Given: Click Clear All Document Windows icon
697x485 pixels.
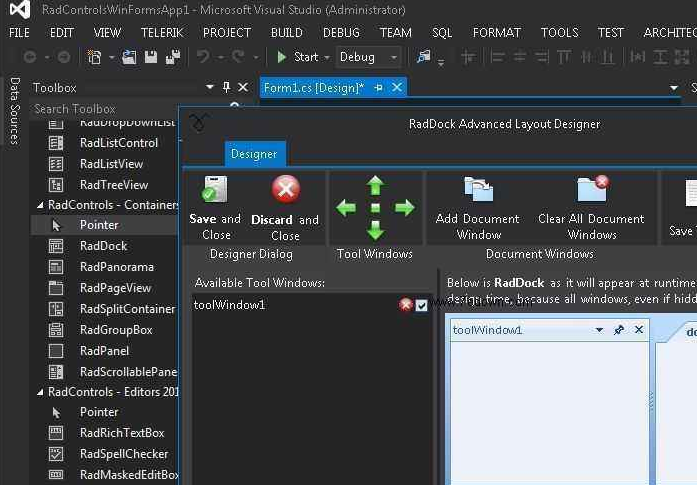Looking at the screenshot, I should coord(592,189).
